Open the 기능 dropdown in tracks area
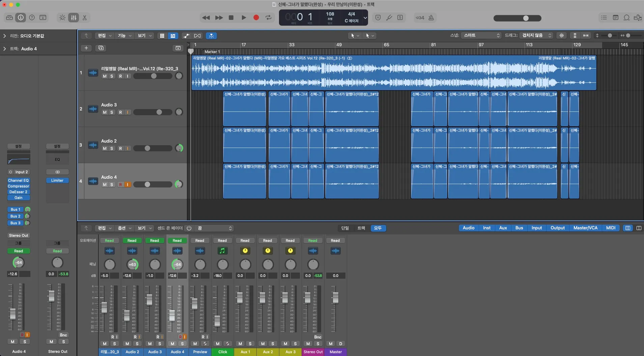644x356 pixels. tap(124, 36)
